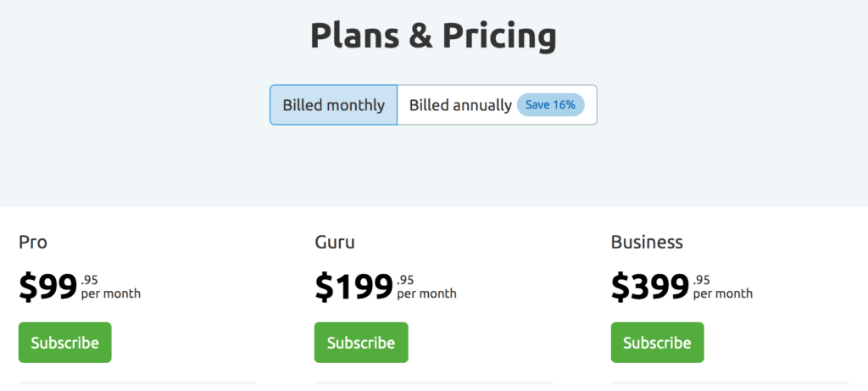The width and height of the screenshot is (868, 391).
Task: Click the Guru plan title
Action: [334, 243]
